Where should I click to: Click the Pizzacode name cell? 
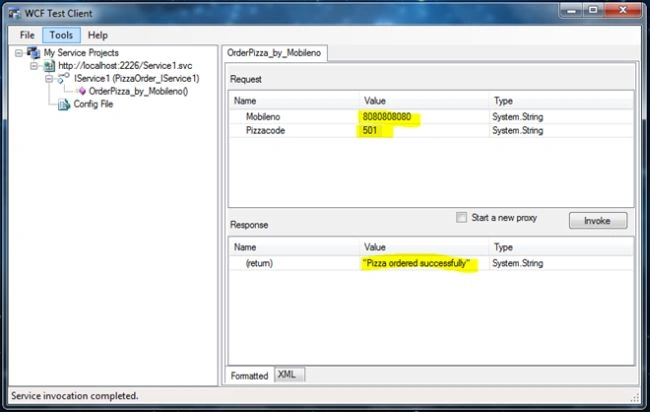point(265,131)
